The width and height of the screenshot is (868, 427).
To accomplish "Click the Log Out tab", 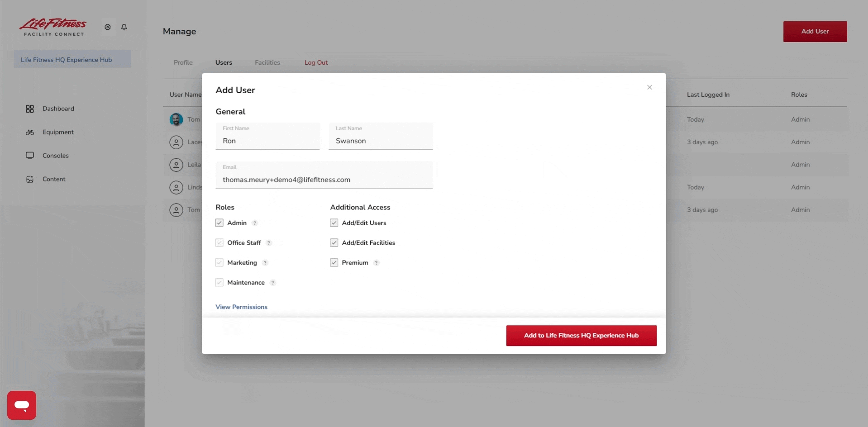I will (316, 62).
